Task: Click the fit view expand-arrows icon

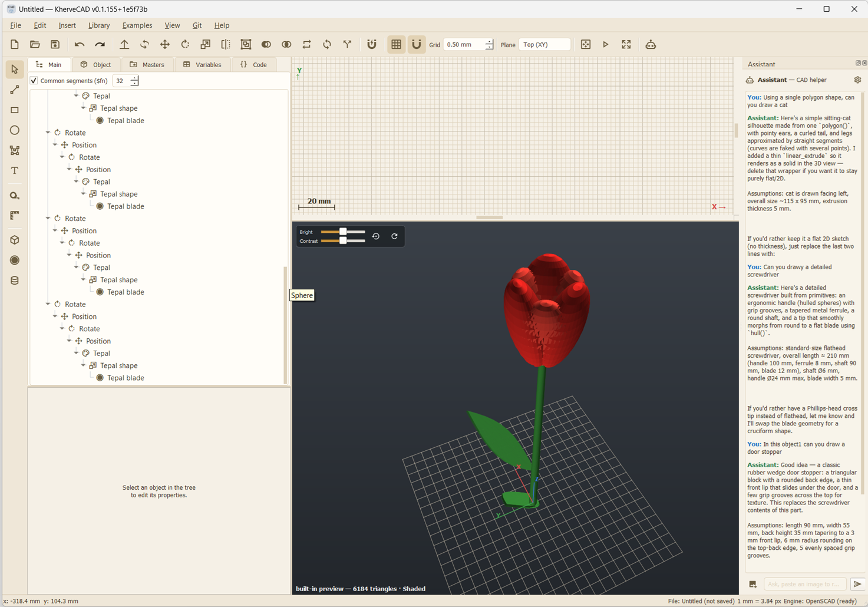Action: (x=626, y=45)
